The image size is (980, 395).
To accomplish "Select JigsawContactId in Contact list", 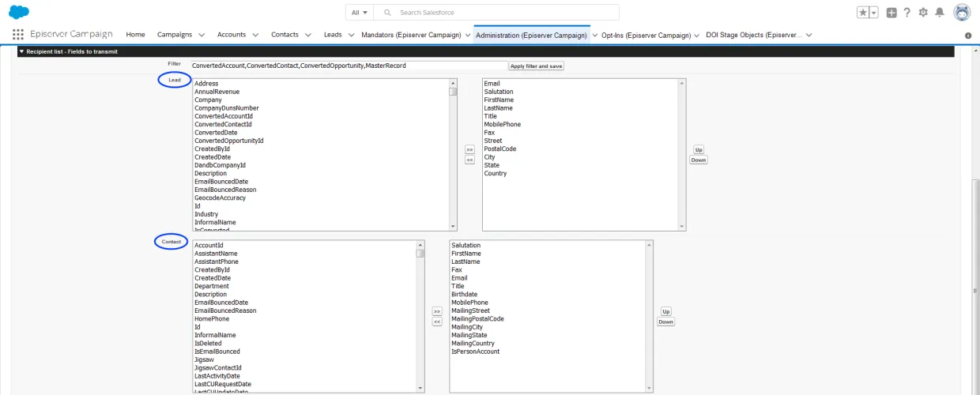I will pyautogui.click(x=218, y=367).
